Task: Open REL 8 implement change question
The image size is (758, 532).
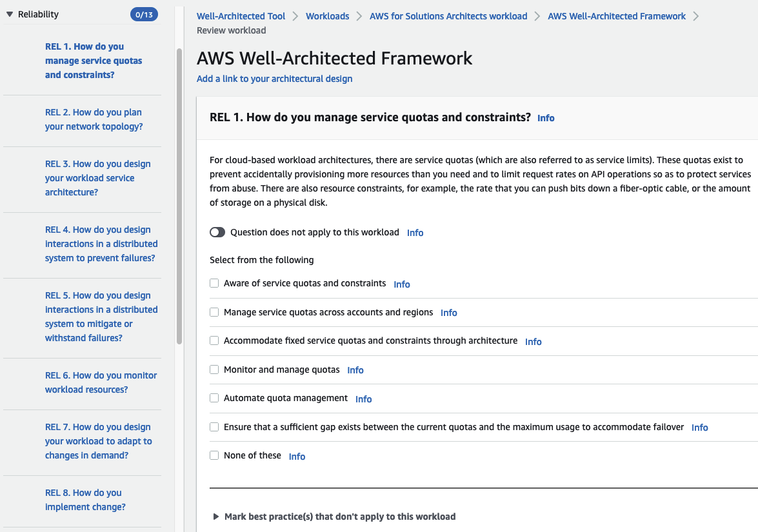Action: tap(85, 500)
